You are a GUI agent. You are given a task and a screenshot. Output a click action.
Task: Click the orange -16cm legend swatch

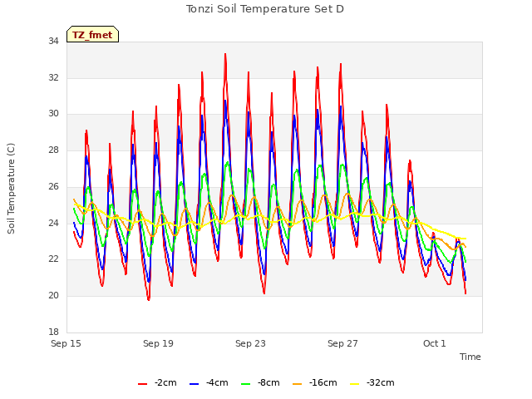[x=298, y=384]
